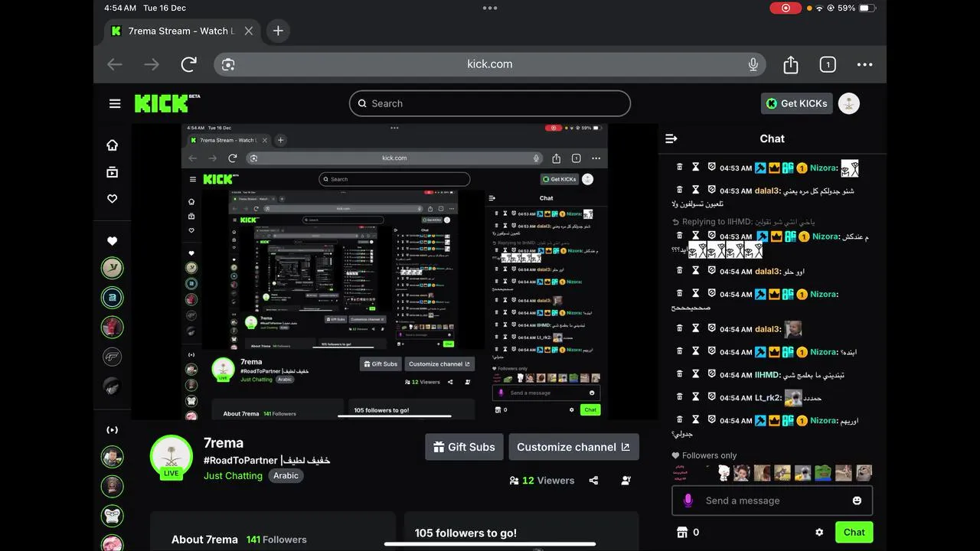Click the 141 Followers text

(x=276, y=540)
